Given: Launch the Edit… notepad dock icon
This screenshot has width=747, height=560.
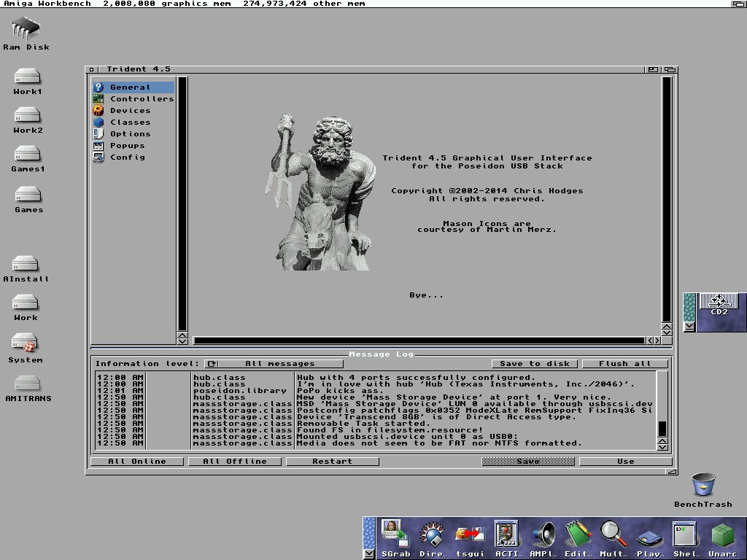Looking at the screenshot, I should 578,538.
